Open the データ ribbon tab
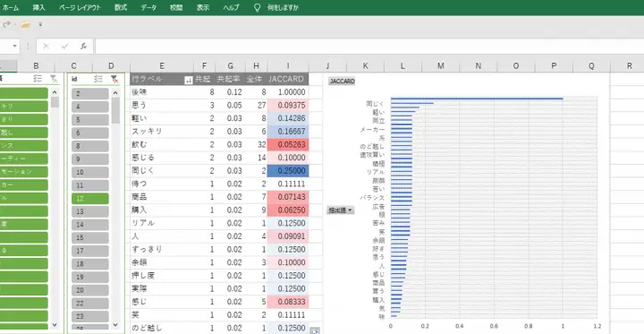The height and width of the screenshot is (334, 644). click(x=148, y=7)
